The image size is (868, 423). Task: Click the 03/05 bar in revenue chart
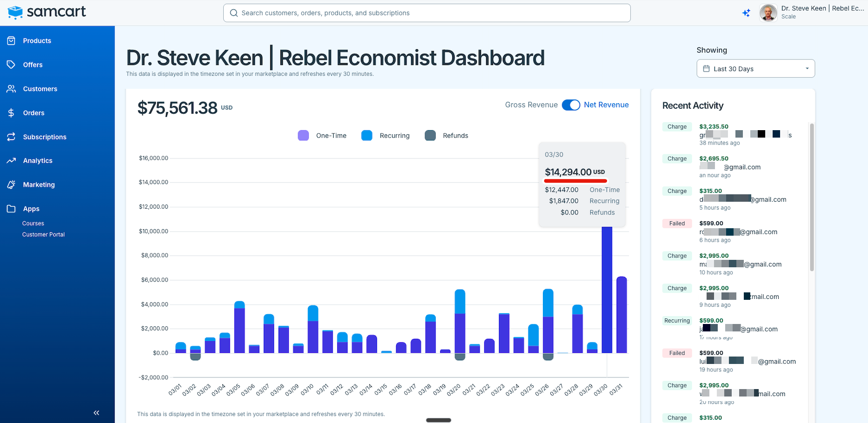240,327
